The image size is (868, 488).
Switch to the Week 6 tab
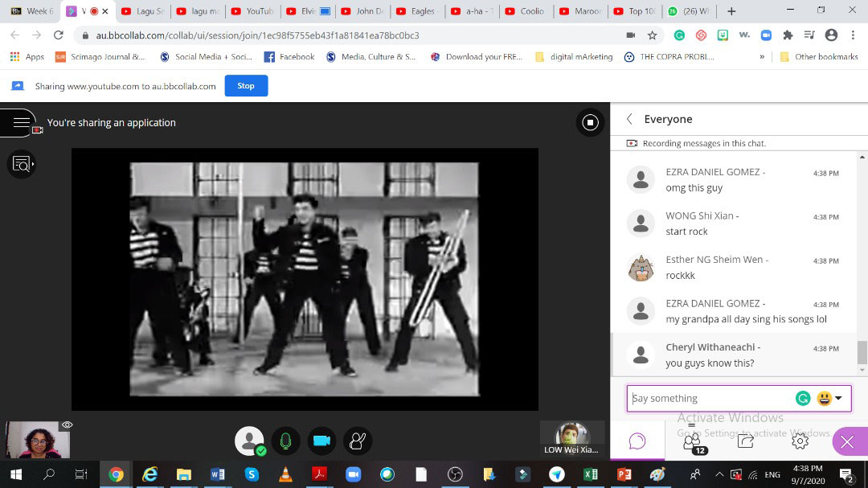click(31, 11)
